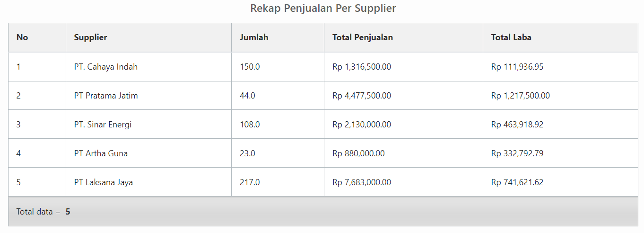The height and width of the screenshot is (233, 644).
Task: Select the "Supplier" column header
Action: point(90,37)
